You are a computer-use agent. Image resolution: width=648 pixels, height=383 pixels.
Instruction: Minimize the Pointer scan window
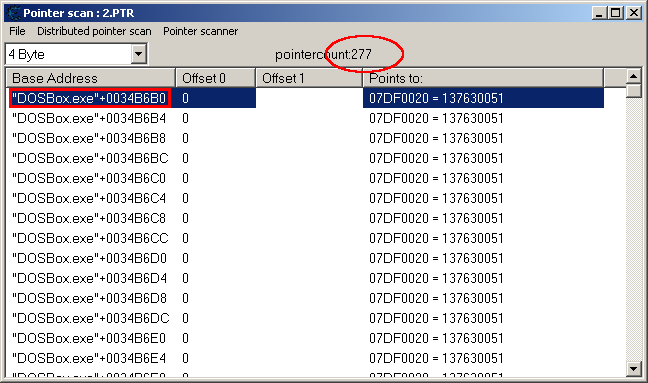(x=599, y=13)
